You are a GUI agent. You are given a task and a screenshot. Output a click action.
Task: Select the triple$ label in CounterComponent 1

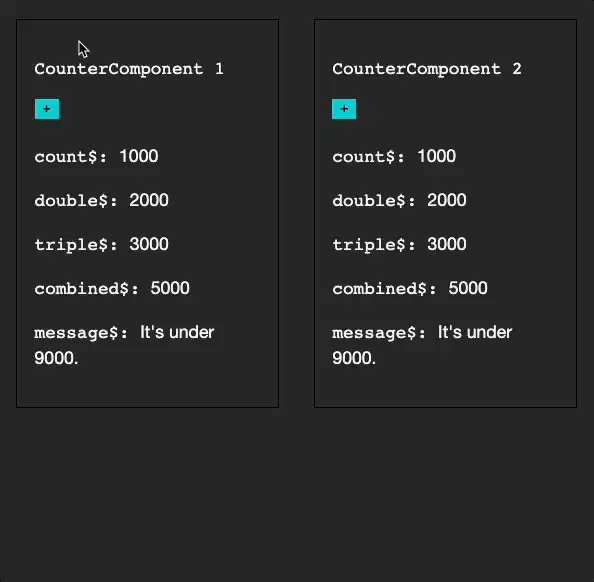coord(76,245)
